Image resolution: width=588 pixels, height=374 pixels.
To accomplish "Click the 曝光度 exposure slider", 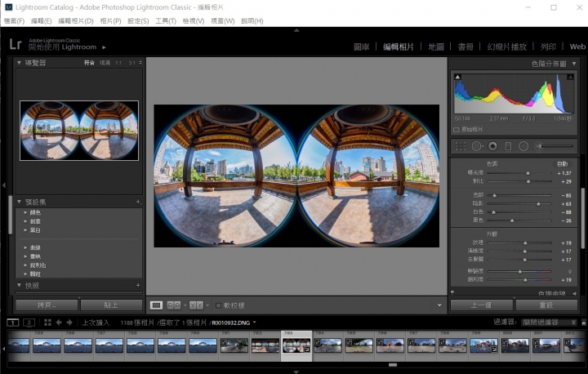I will click(528, 173).
